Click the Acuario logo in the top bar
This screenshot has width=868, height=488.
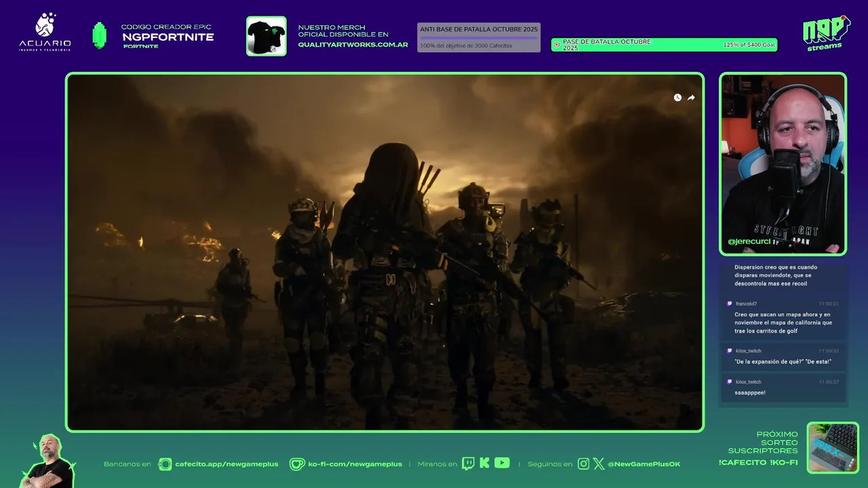coord(45,31)
